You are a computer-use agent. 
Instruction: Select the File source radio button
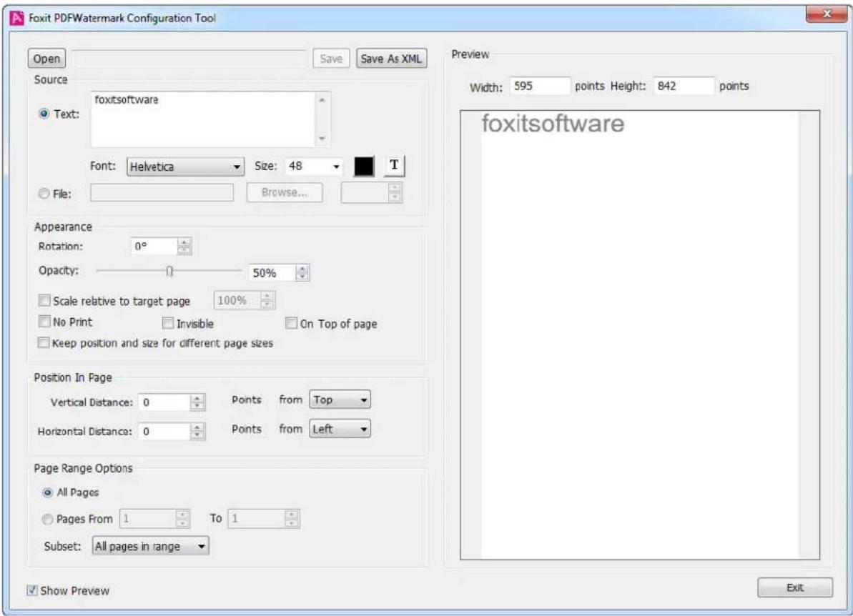[44, 194]
